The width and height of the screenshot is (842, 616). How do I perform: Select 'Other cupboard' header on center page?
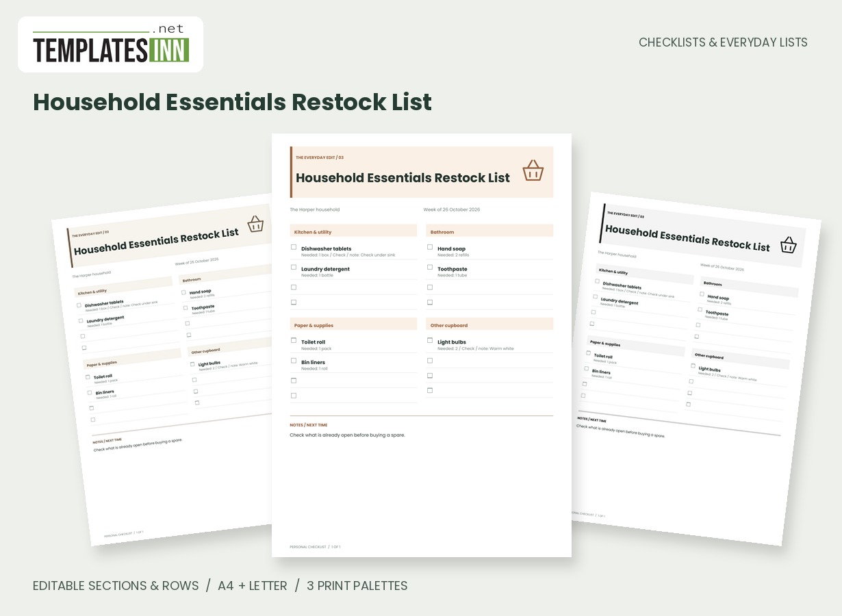489,324
